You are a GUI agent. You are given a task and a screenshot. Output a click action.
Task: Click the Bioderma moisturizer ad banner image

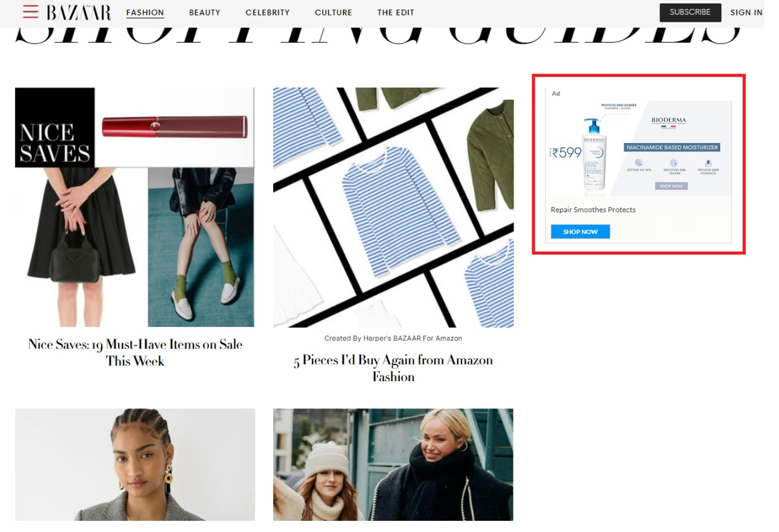(x=638, y=148)
